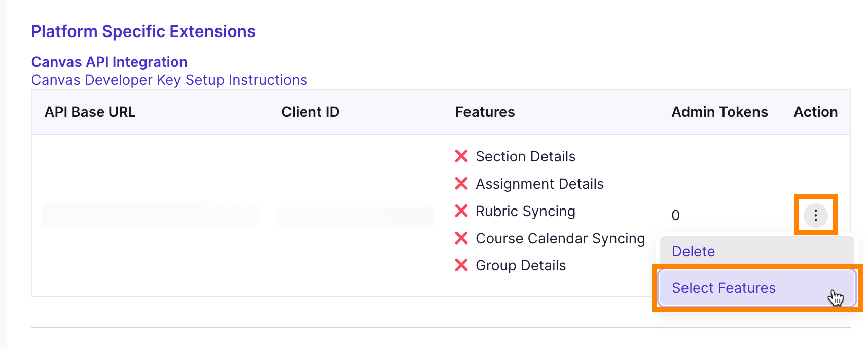Click the Canvas API Integration heading
Image resolution: width=868 pixels, height=349 pixels.
[110, 62]
